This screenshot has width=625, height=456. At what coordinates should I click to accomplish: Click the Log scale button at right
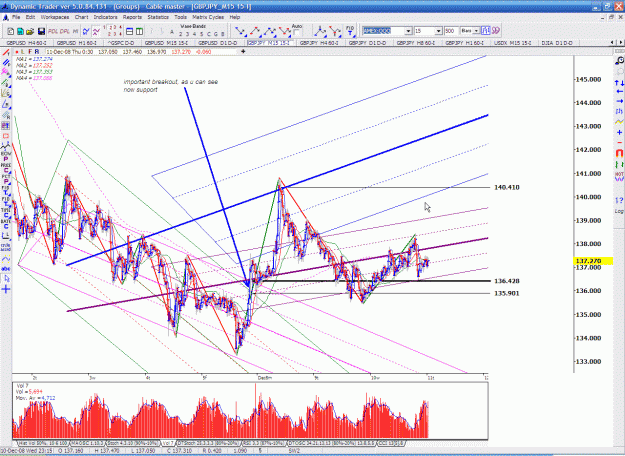619,211
